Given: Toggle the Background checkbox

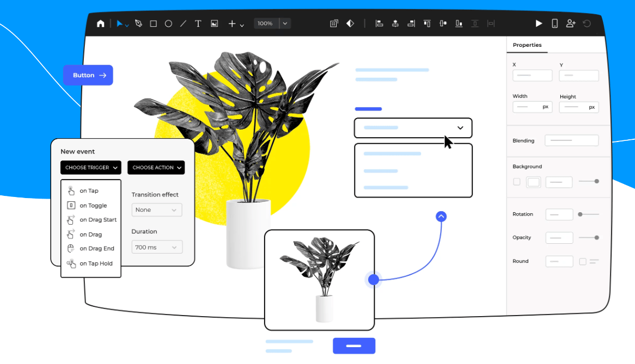Looking at the screenshot, I should [516, 182].
